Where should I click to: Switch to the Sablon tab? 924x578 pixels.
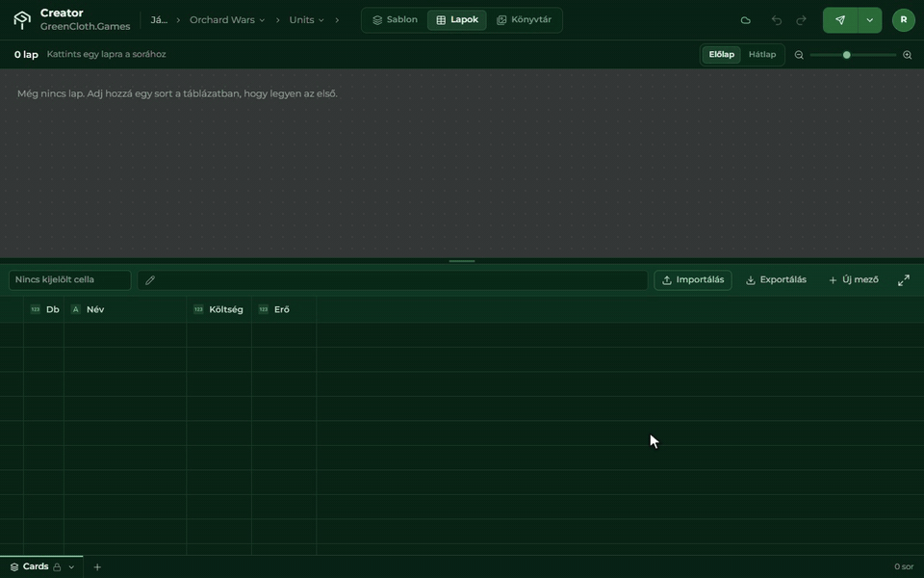[395, 20]
